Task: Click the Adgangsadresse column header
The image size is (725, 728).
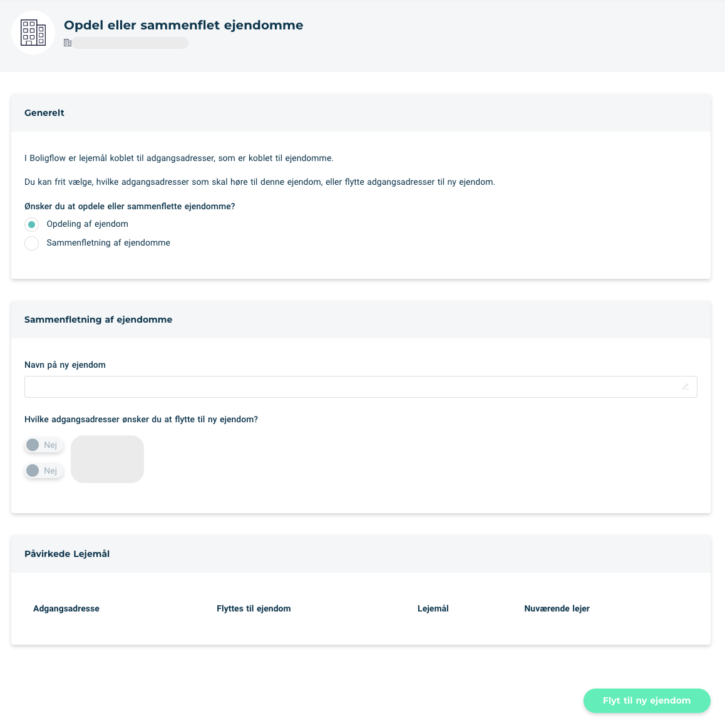Action: 66,608
